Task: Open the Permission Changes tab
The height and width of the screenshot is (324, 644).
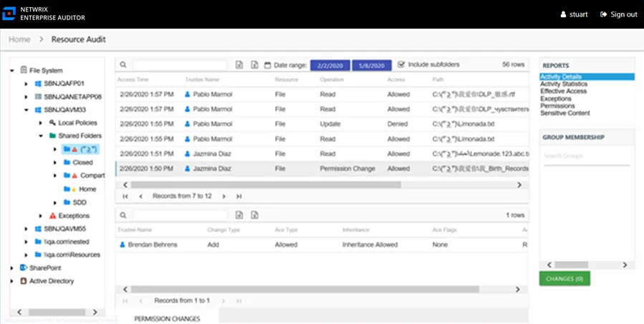Action: (167, 319)
